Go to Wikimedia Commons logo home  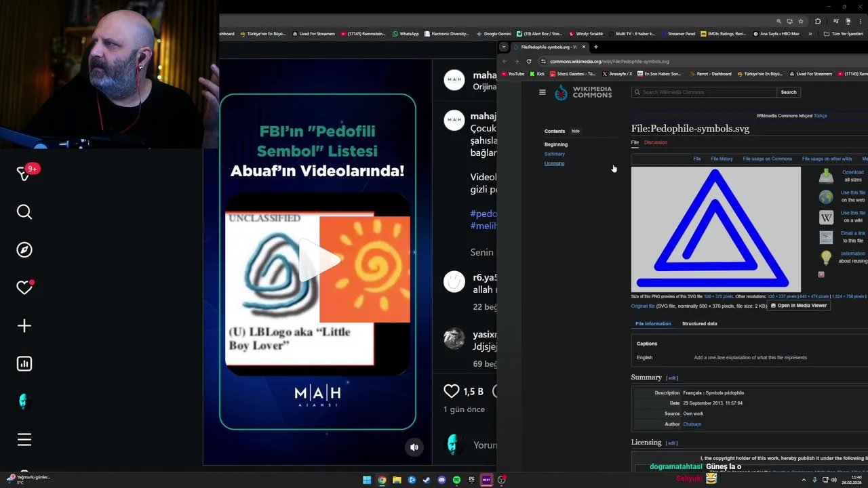tap(583, 92)
